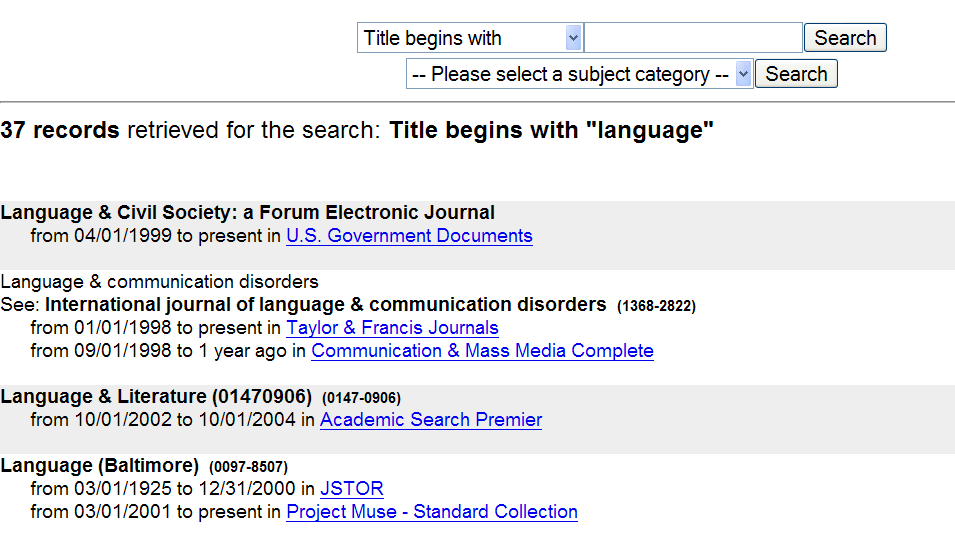Image resolution: width=955 pixels, height=542 pixels.
Task: Click the International journal of language title
Action: coord(326,304)
